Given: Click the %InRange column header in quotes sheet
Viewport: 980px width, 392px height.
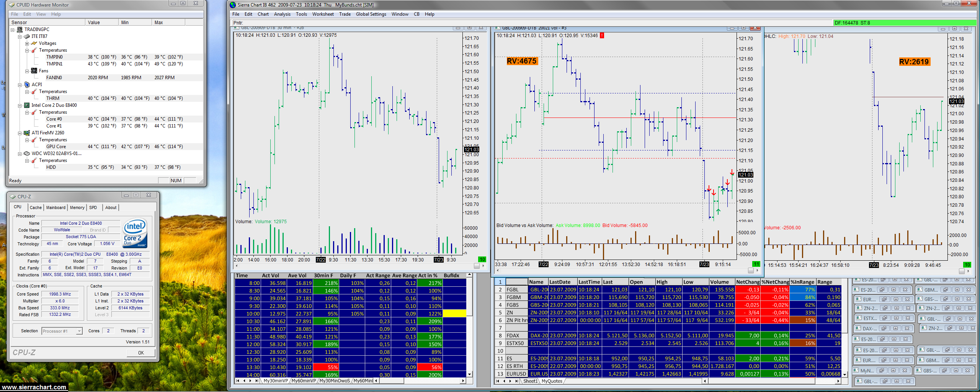Looking at the screenshot, I should click(803, 282).
